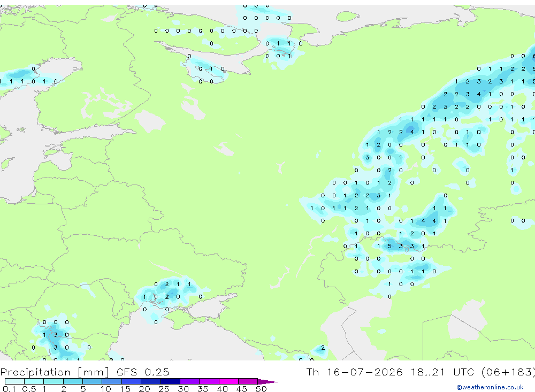
Task: Click the purple arrow tip above 50 mm
Action: coord(268,382)
